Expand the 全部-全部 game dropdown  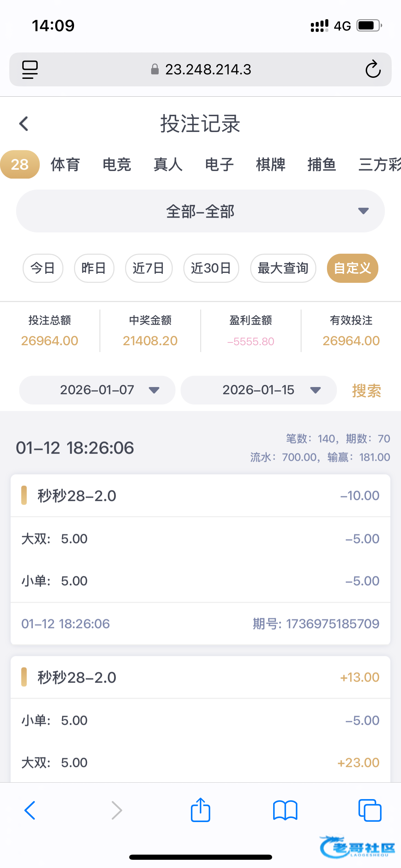[200, 211]
